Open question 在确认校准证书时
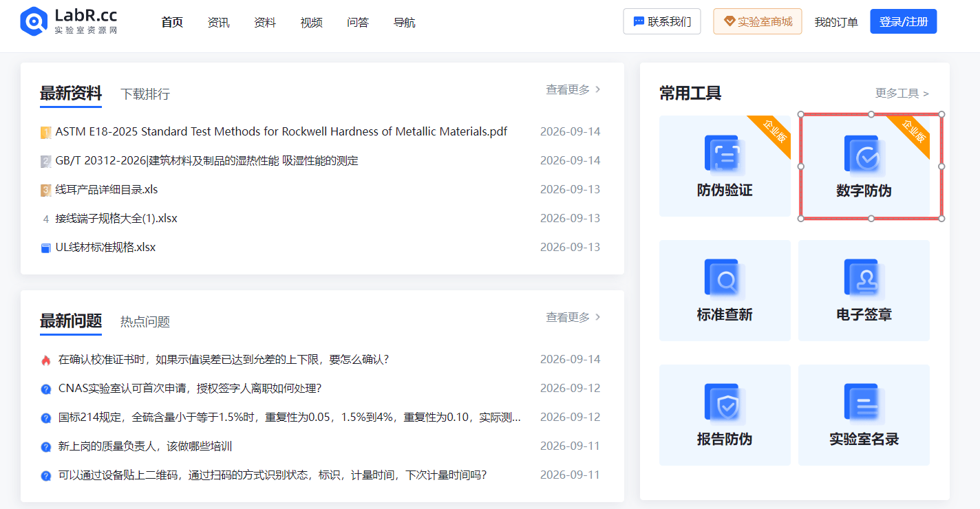Screen dimensions: 980x509 pos(224,359)
